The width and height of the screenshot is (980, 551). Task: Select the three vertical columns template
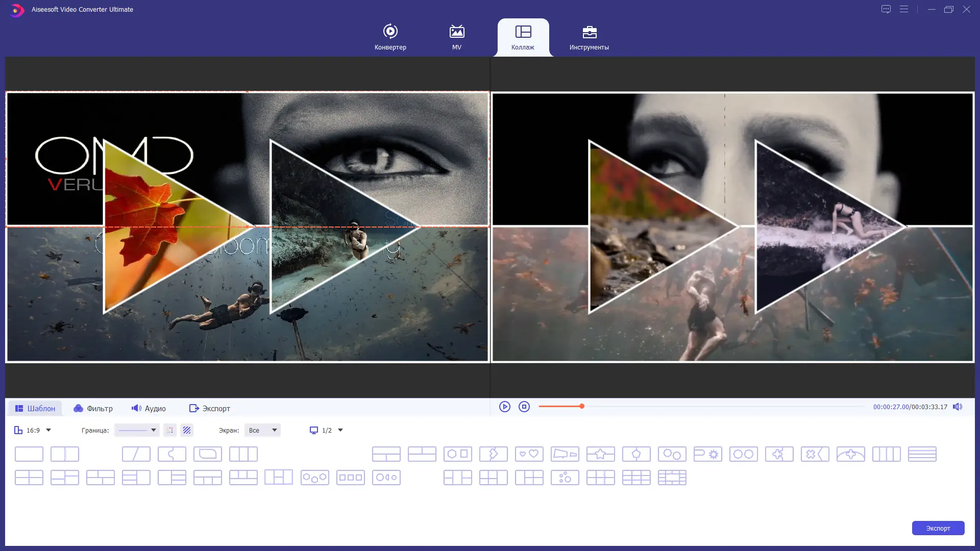pyautogui.click(x=243, y=454)
